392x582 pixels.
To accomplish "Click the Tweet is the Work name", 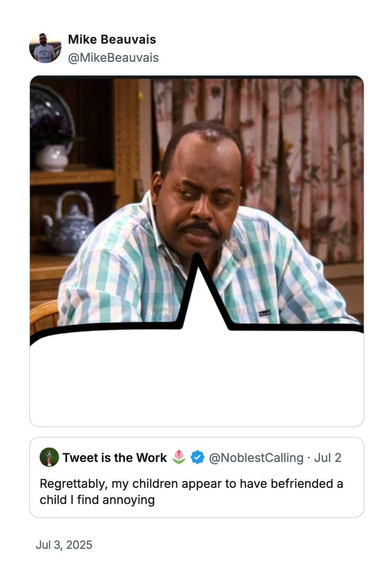I will [115, 458].
